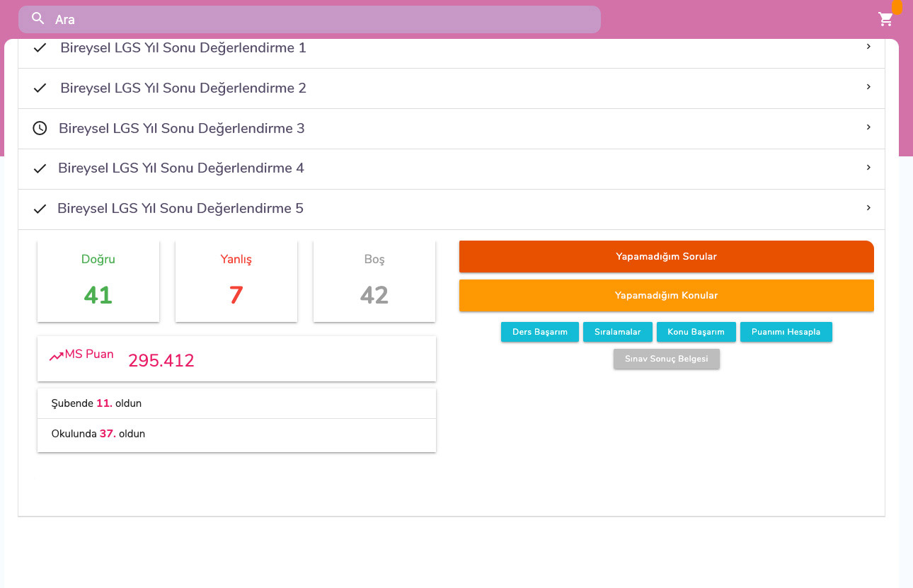Click the checkmark icon beside Değerlendirme 4
Image resolution: width=913 pixels, height=588 pixels.
[x=40, y=168]
